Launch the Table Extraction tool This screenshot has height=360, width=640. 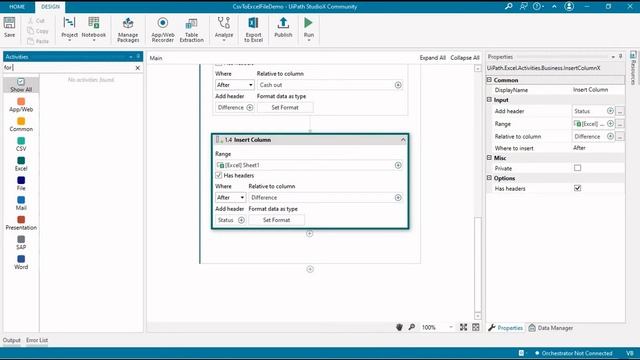click(x=191, y=29)
